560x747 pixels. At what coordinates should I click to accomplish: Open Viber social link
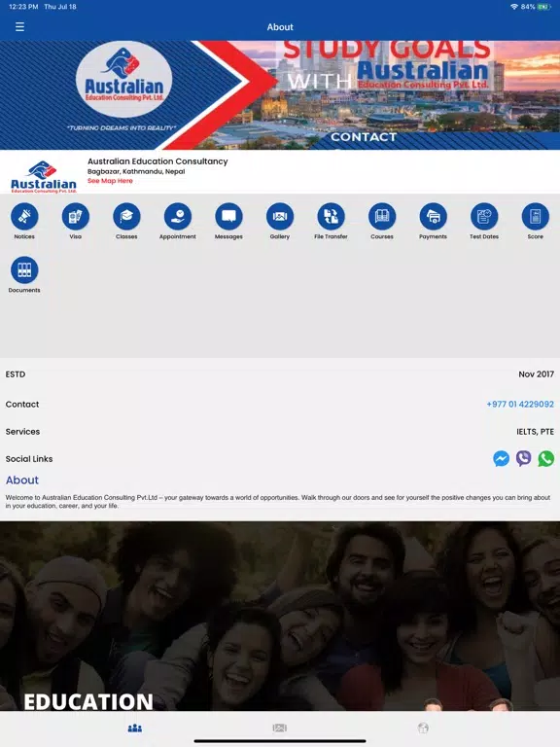tap(523, 459)
